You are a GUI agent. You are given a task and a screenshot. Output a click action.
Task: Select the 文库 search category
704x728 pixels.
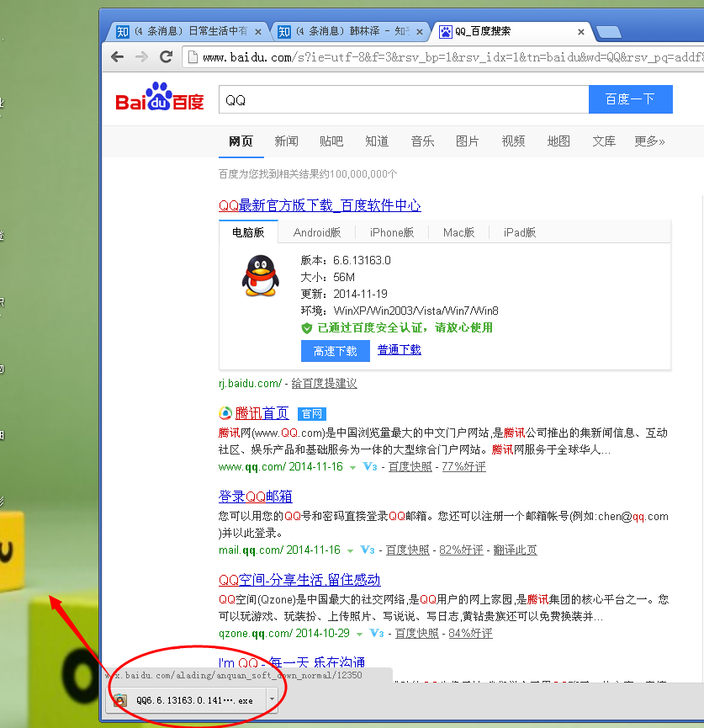point(604,141)
